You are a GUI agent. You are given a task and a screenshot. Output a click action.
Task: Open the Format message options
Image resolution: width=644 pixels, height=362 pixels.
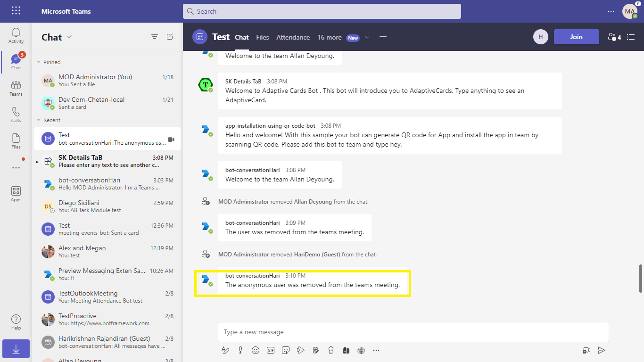click(225, 350)
